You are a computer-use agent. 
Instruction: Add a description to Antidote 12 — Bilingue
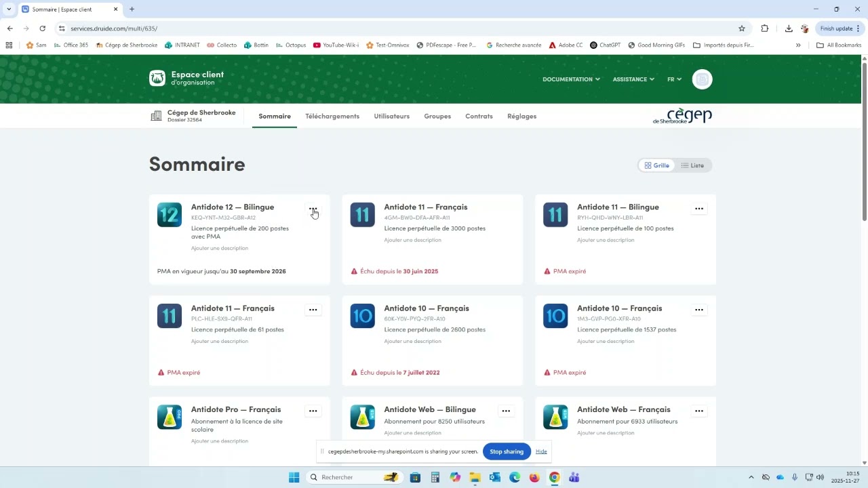pyautogui.click(x=220, y=248)
